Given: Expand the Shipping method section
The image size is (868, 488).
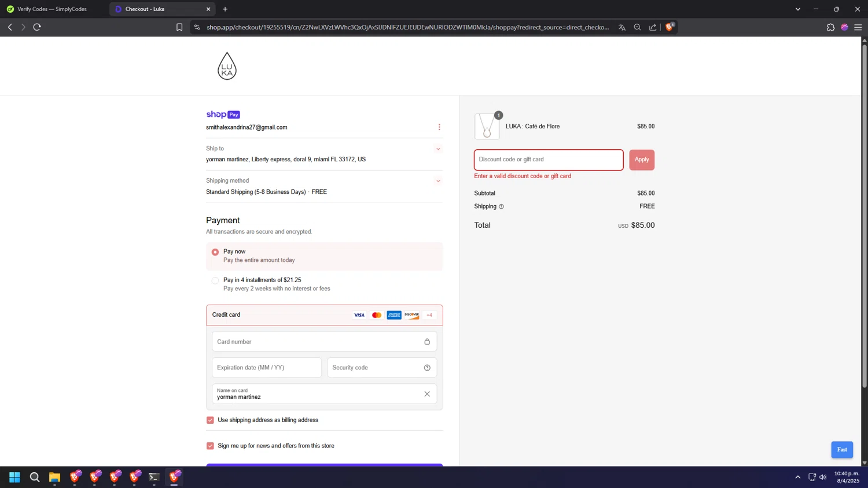Looking at the screenshot, I should click(x=438, y=181).
